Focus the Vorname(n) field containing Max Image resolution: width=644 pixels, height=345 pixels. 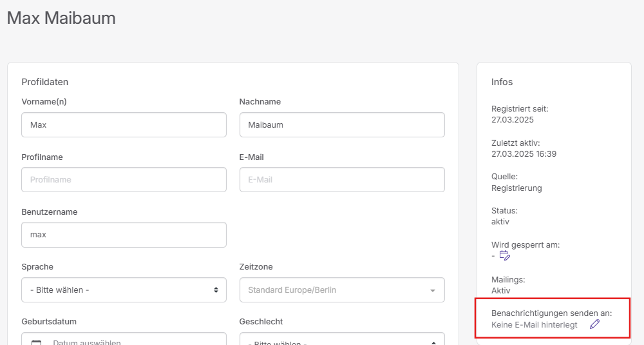[x=124, y=124]
